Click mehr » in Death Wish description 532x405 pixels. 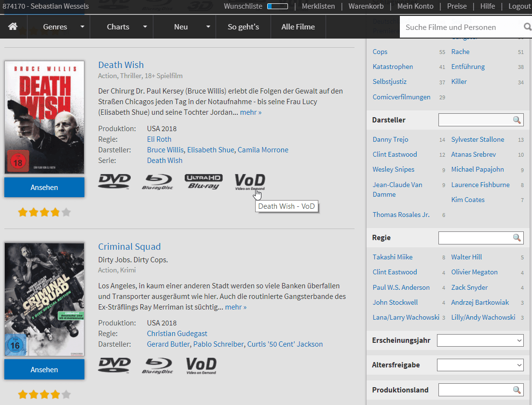pyautogui.click(x=251, y=112)
